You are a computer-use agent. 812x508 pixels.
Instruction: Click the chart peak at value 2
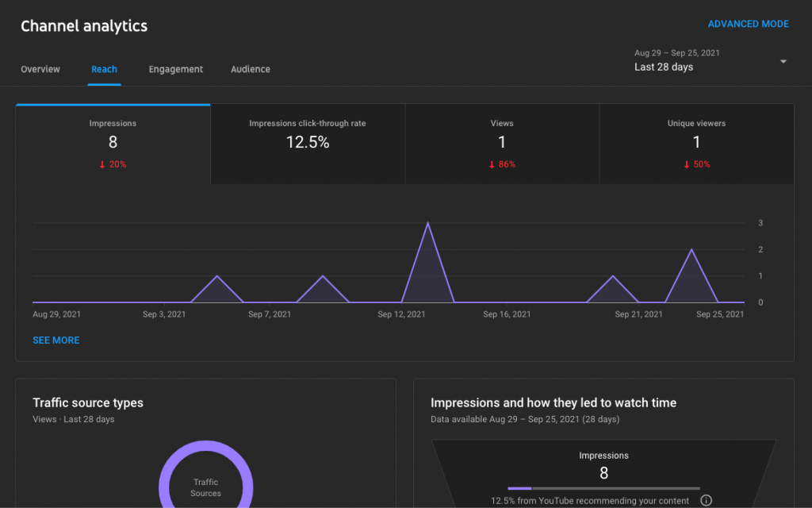(x=691, y=250)
